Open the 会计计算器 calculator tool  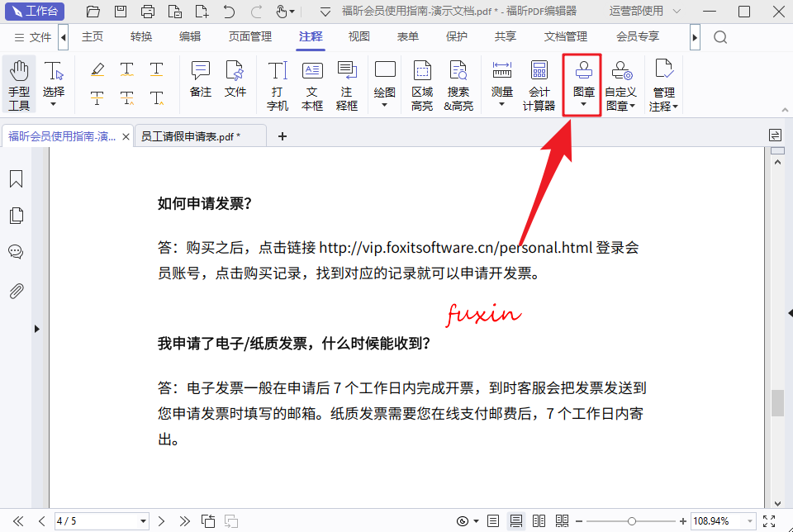point(539,85)
